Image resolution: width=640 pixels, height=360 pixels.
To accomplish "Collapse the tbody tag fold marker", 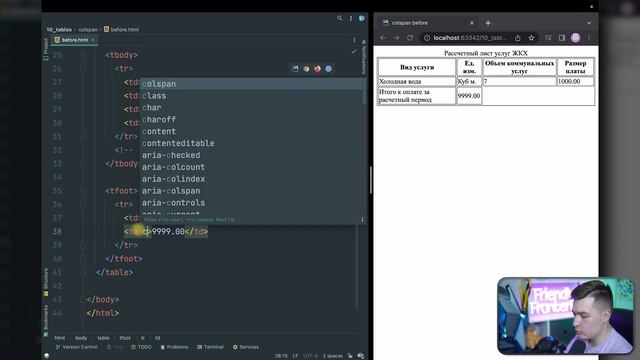I will tap(83, 55).
